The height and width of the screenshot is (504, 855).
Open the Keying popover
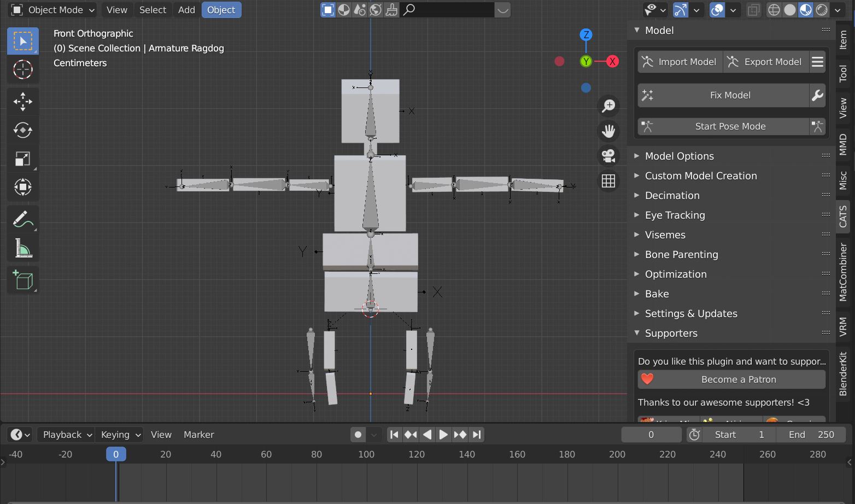(120, 435)
